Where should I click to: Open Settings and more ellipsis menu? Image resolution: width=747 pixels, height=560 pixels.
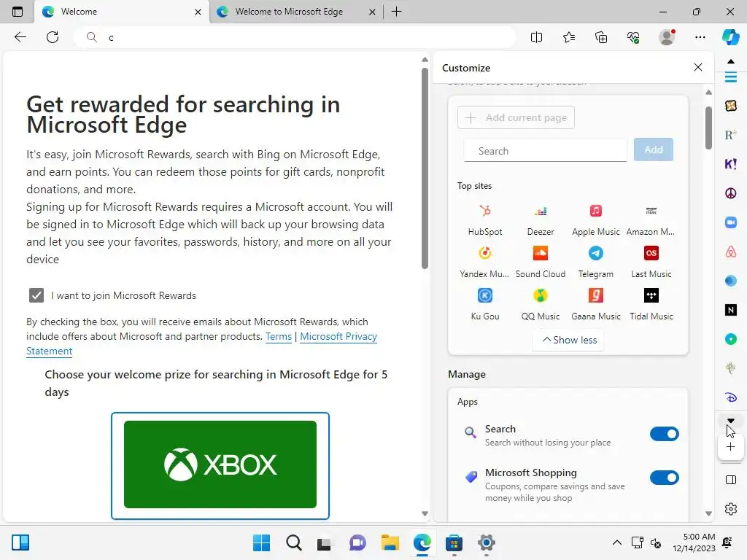[700, 37]
